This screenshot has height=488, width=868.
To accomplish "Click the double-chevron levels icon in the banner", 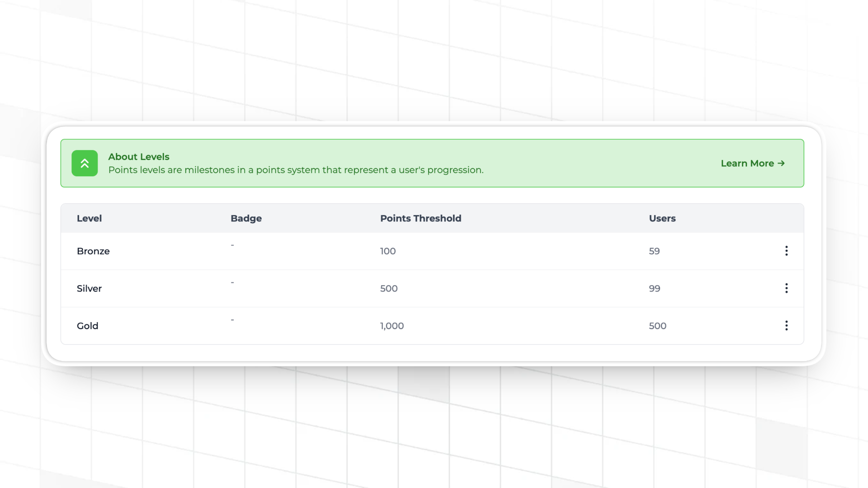I will (x=85, y=163).
